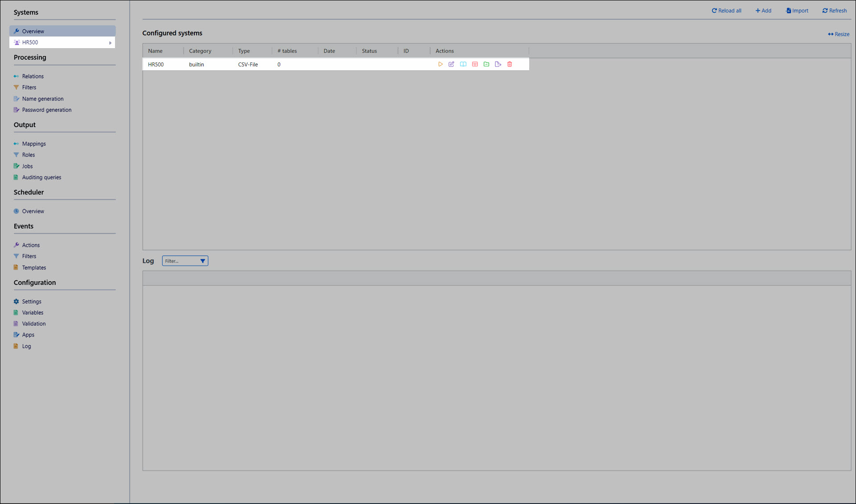
Task: Click the export file arrow icon for HR500
Action: click(x=498, y=64)
